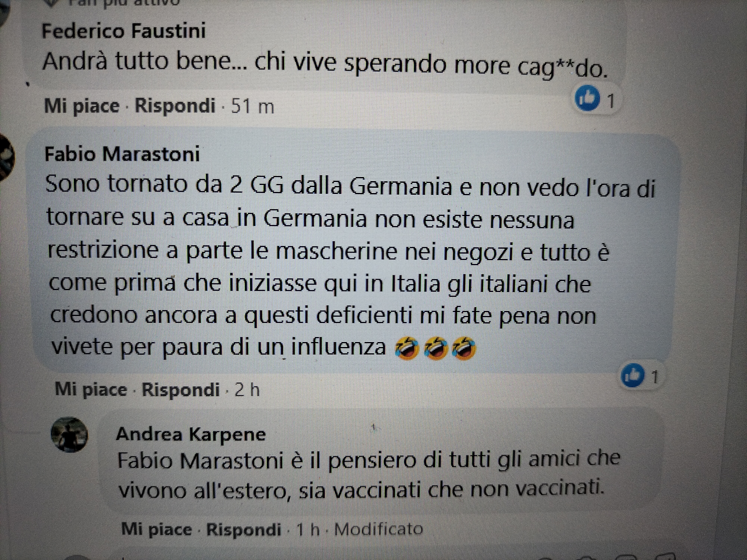Like Andrea Karpene's reply via Mi piace

point(156,529)
